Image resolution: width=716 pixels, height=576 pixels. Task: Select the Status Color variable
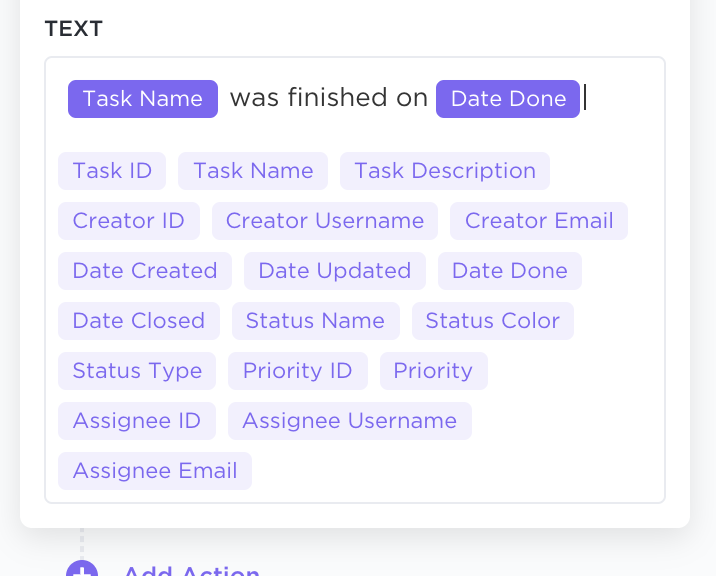click(x=493, y=321)
